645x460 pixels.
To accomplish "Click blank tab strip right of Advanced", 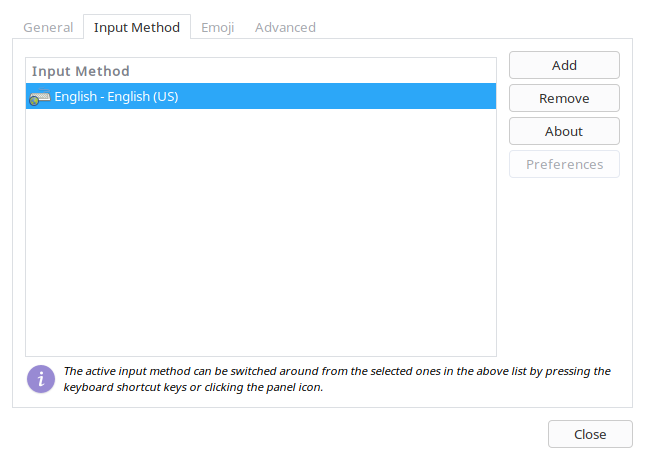I will coord(480,27).
